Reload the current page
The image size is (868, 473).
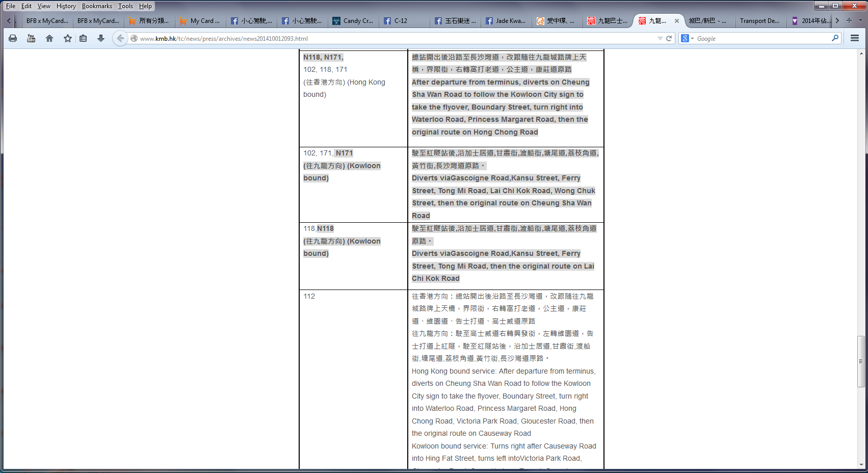coord(669,38)
